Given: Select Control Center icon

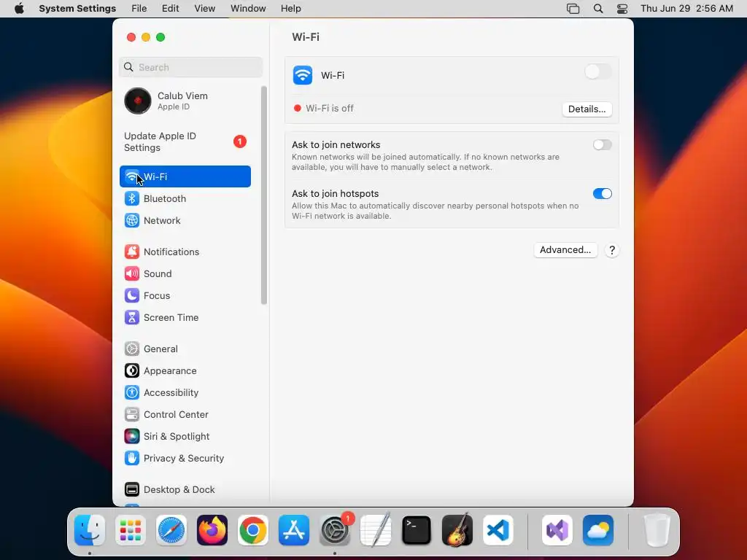Looking at the screenshot, I should [132, 415].
